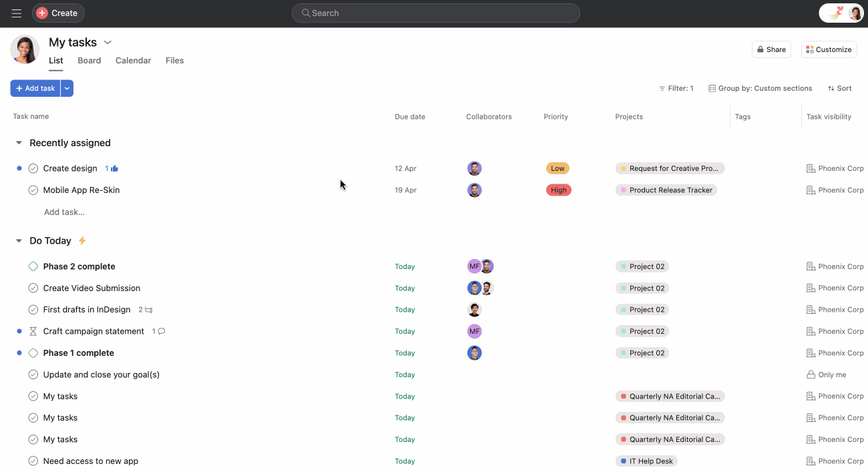Switch to the Board tab

89,61
